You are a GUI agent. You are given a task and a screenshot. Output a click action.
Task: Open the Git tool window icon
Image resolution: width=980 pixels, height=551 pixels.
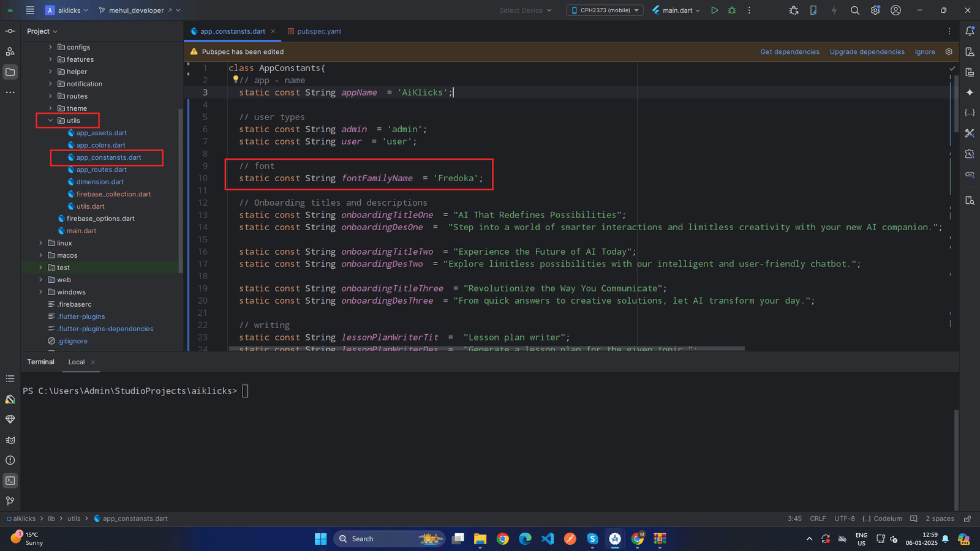10,501
